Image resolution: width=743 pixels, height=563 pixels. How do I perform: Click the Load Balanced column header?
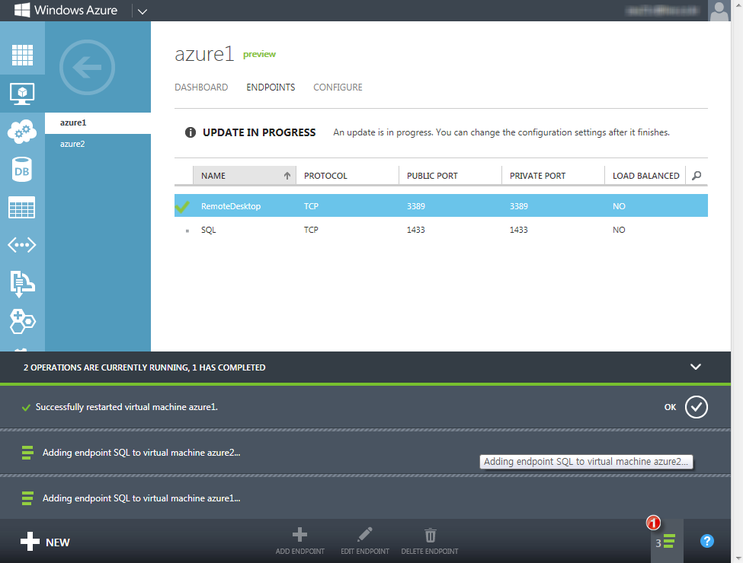645,176
